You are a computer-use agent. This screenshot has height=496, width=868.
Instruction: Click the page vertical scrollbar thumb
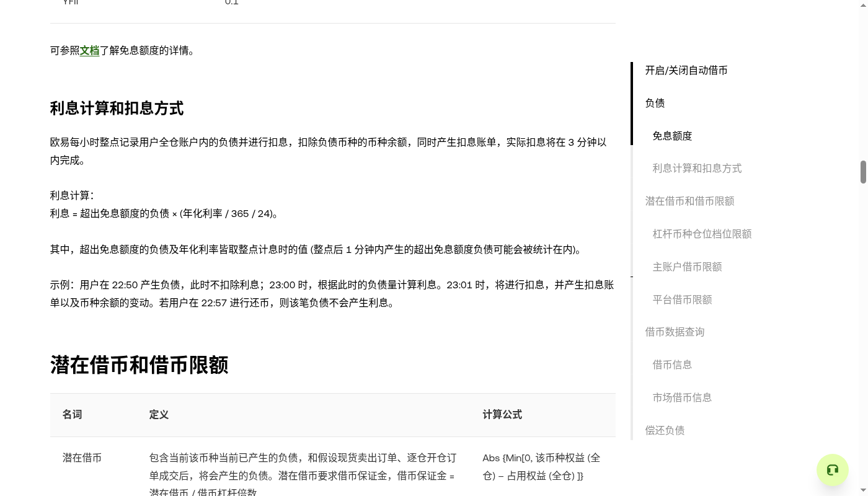point(863,172)
